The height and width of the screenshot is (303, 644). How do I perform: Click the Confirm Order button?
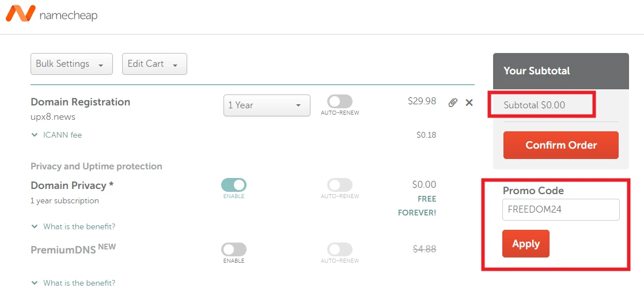(x=560, y=145)
